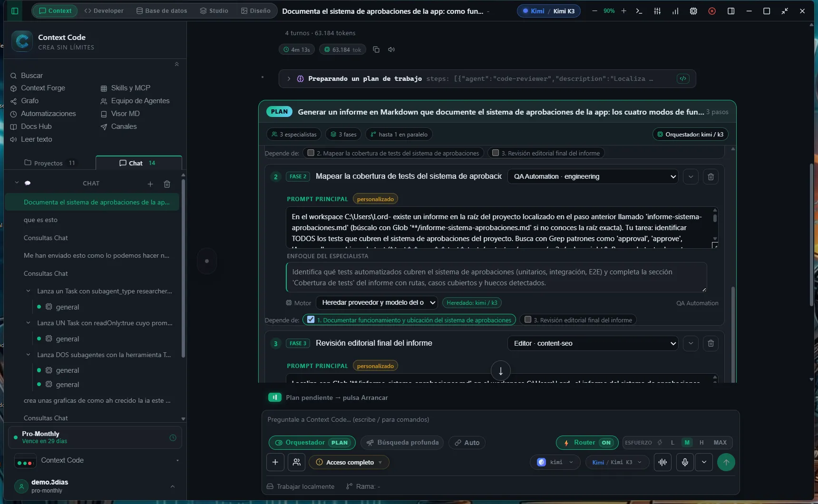Open dropdown arrow next to microphone
The height and width of the screenshot is (504, 818).
pos(704,462)
